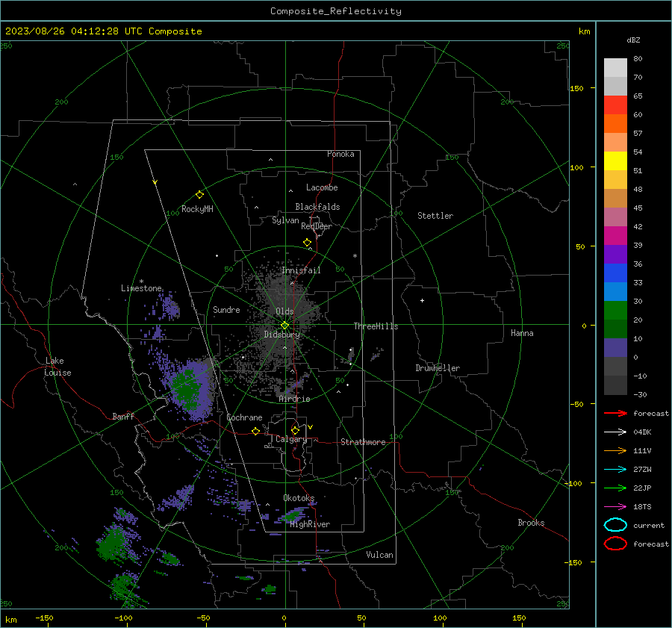Click the white asterisk marker above Limestone

(x=141, y=282)
